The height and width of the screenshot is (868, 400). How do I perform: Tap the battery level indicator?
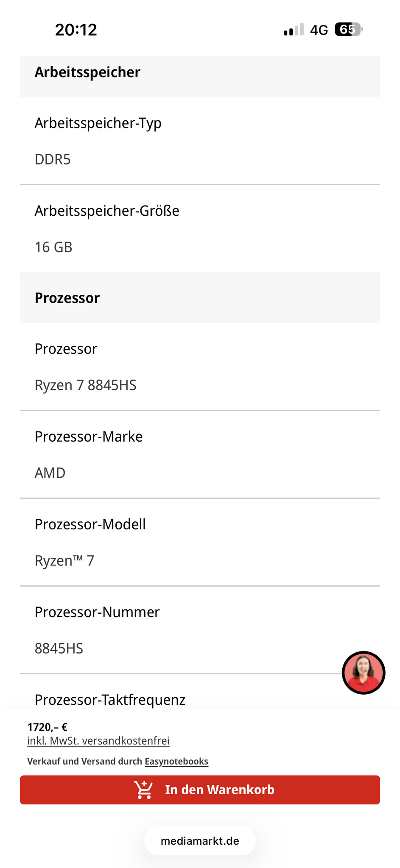(x=348, y=30)
